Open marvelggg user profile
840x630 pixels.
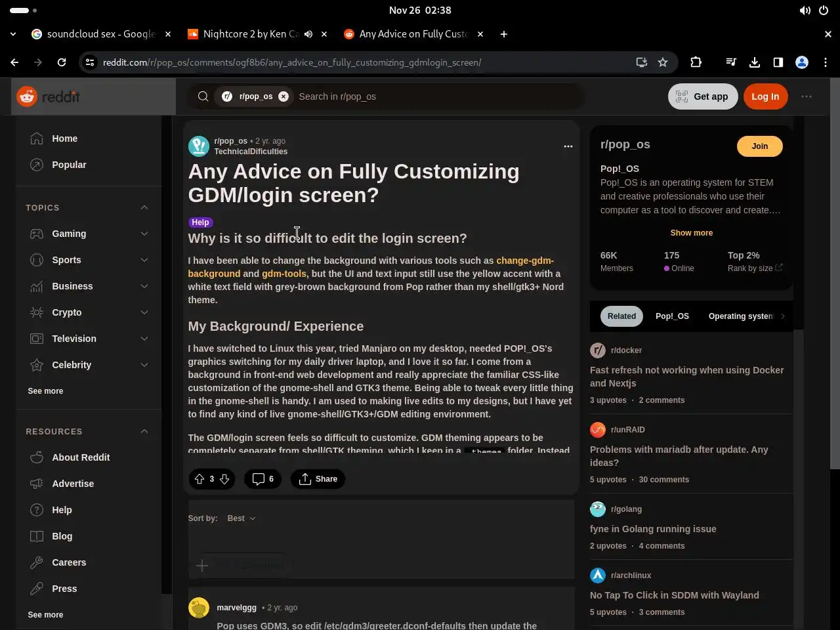[x=236, y=608]
